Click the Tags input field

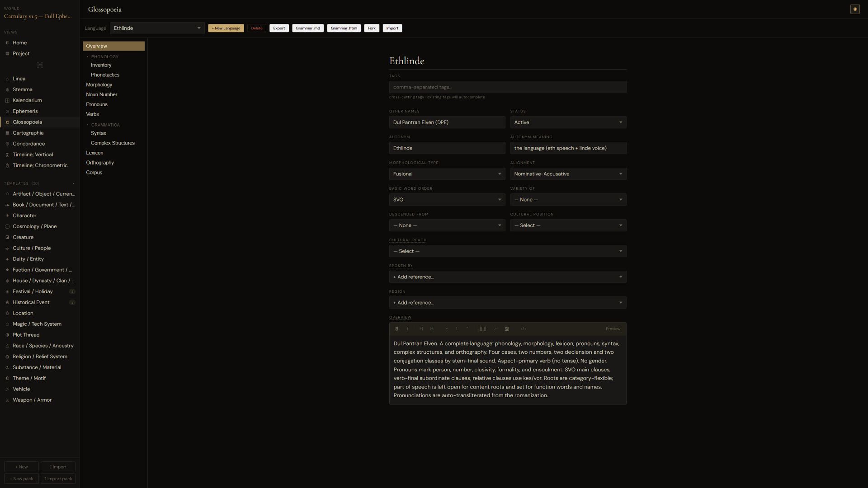pyautogui.click(x=507, y=87)
